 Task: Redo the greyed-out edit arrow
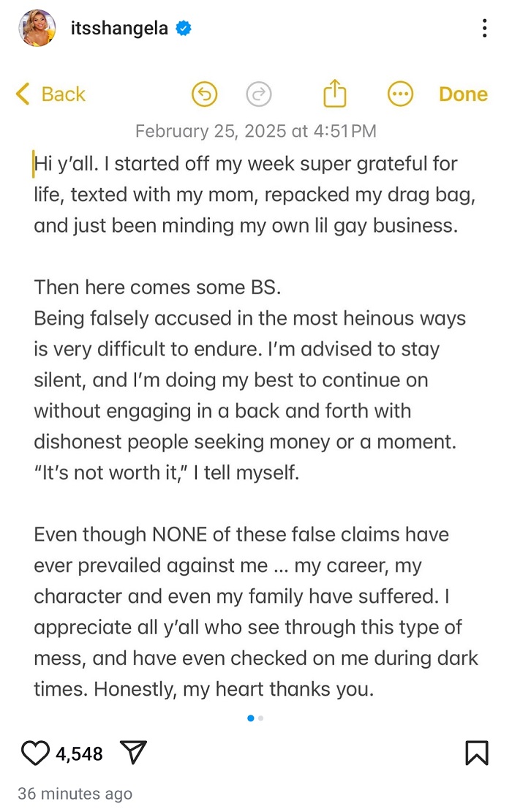[259, 94]
